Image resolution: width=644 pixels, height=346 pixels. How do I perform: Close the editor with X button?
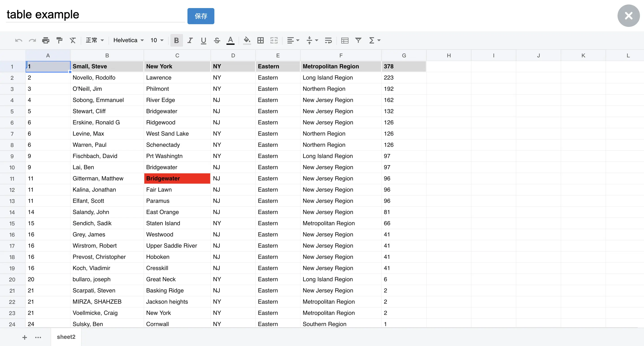(x=629, y=16)
